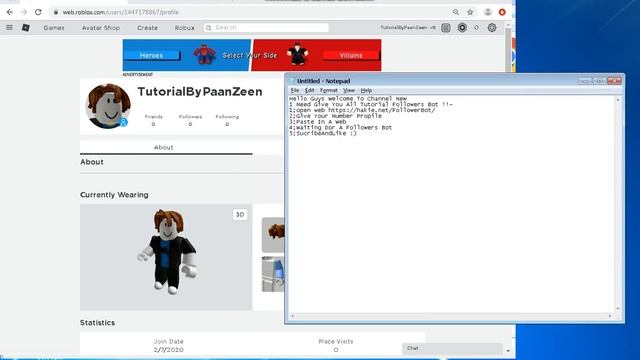
Task: Click Notepad vertical scrollbar down arrow
Action: (618, 309)
